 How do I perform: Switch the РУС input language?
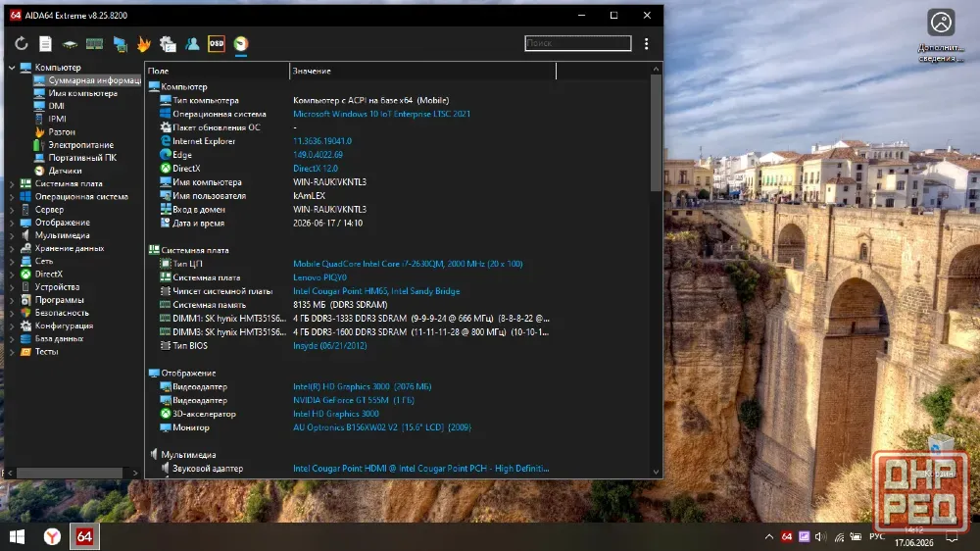click(877, 536)
